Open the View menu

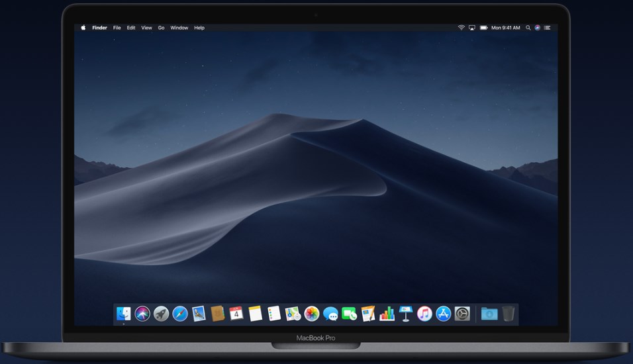pos(146,28)
